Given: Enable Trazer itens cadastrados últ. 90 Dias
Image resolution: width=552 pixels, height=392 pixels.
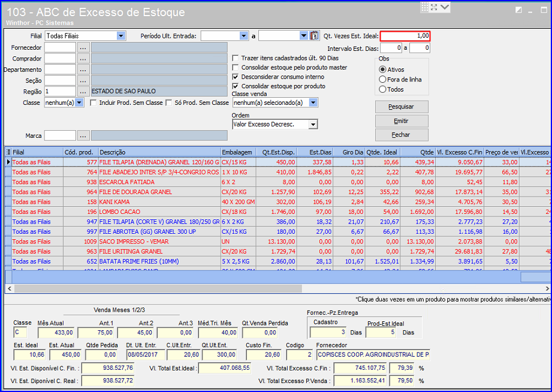Looking at the screenshot, I should (x=236, y=58).
